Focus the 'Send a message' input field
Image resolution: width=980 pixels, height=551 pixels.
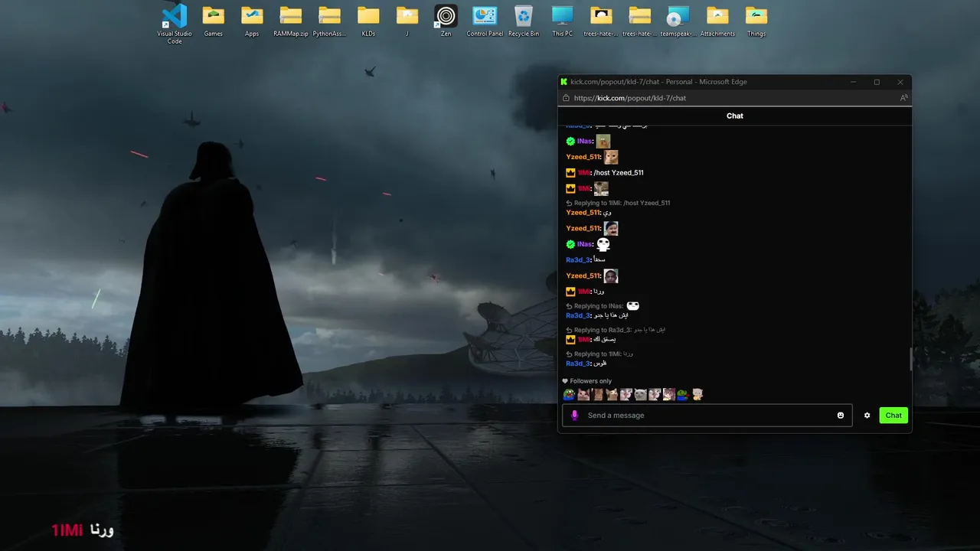707,416
